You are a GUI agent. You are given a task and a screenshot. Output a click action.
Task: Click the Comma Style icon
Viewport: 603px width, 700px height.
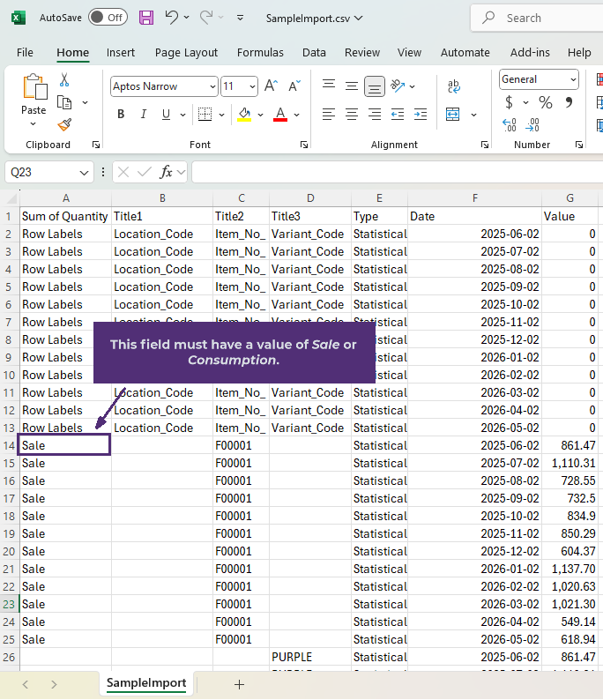(569, 102)
